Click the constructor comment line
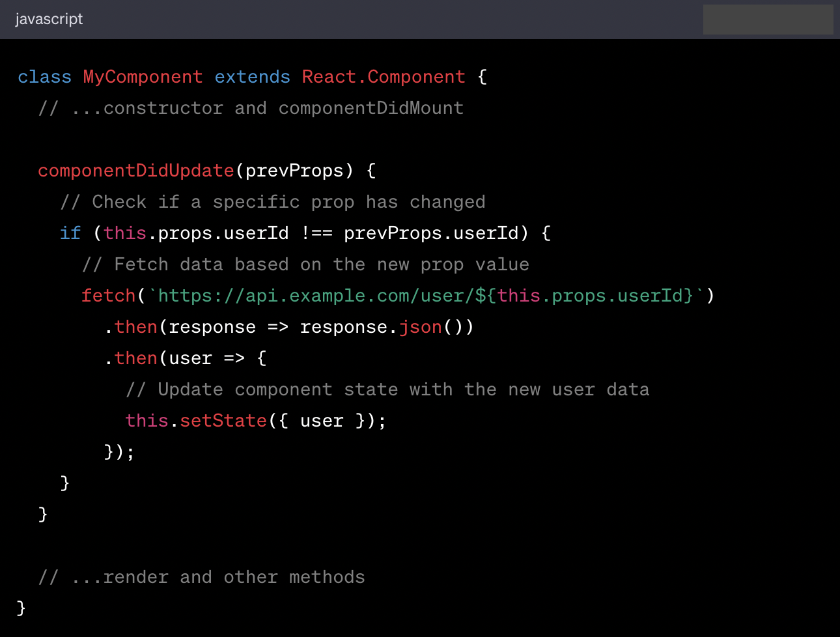 251,107
